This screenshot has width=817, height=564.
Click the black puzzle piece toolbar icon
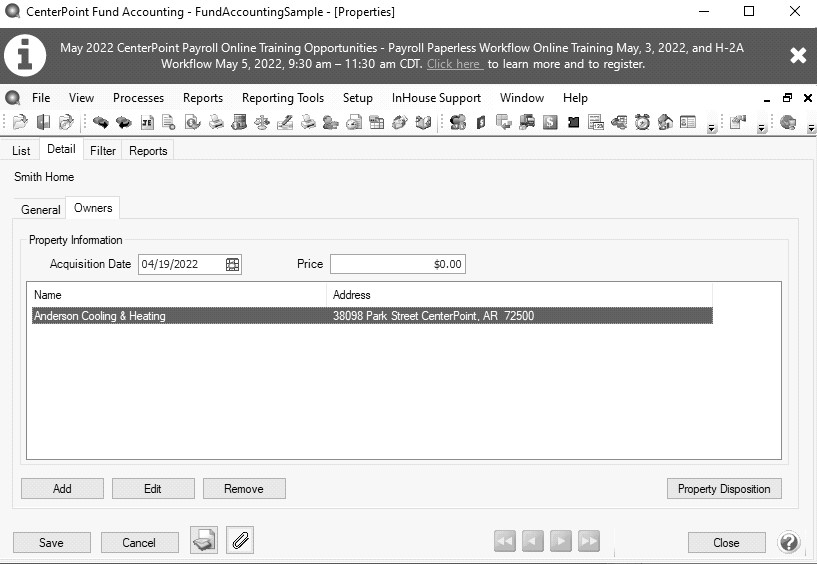(573, 122)
